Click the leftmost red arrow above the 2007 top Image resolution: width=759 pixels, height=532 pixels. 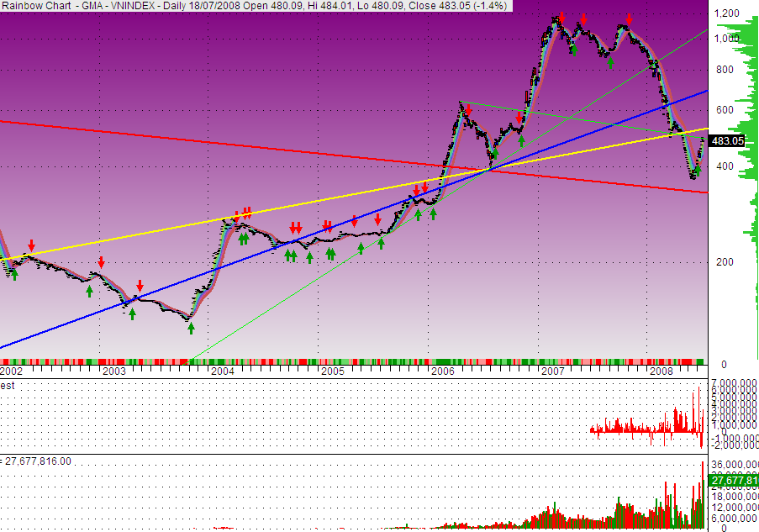(561, 18)
